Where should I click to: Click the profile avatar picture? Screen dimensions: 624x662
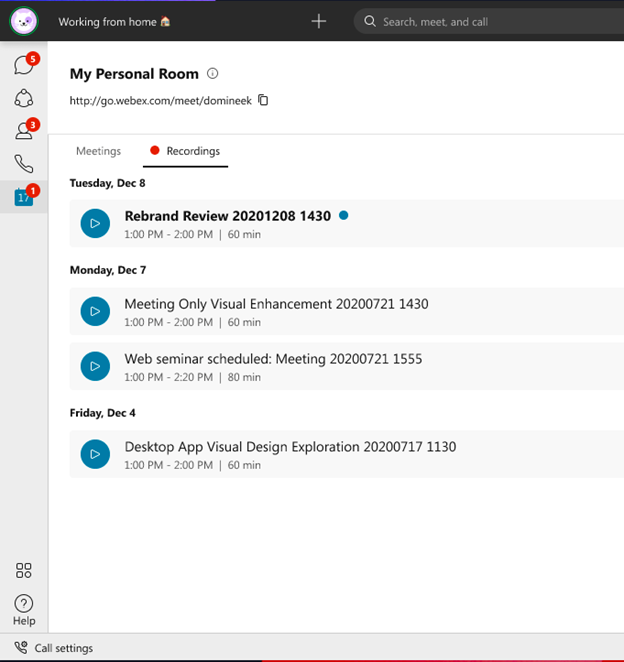click(24, 21)
